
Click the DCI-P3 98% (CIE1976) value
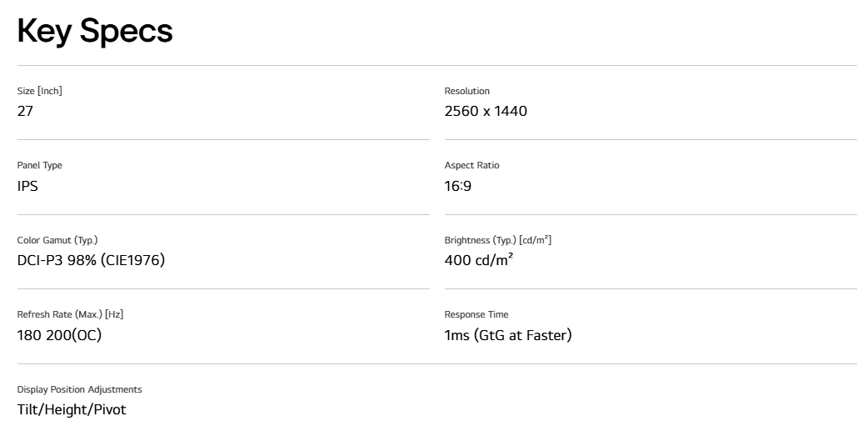(91, 260)
